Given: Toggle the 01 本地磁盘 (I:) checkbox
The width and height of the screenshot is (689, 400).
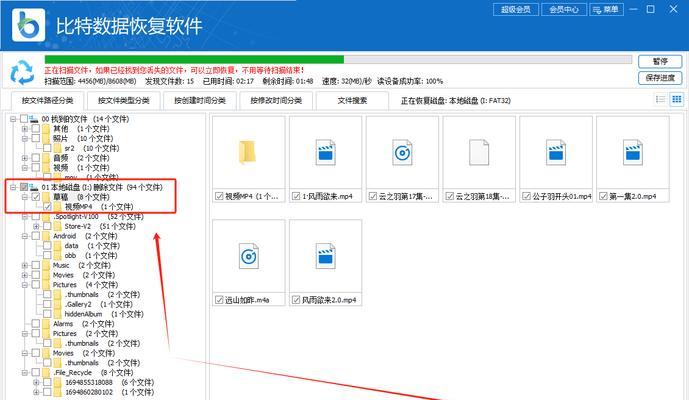Looking at the screenshot, I should (x=24, y=187).
